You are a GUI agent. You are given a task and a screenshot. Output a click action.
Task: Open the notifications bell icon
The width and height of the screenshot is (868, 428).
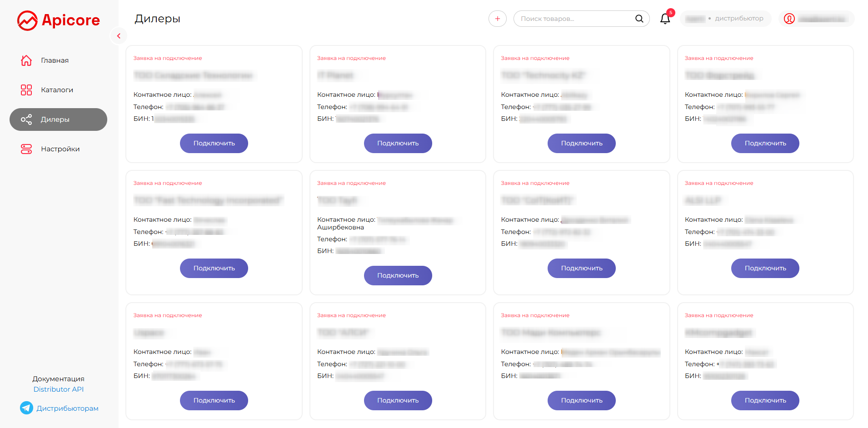click(x=665, y=19)
